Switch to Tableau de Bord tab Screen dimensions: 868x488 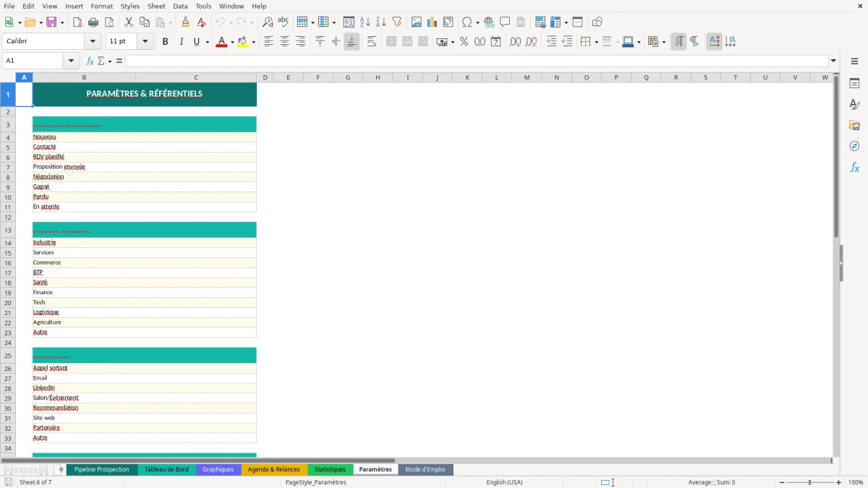pyautogui.click(x=166, y=469)
